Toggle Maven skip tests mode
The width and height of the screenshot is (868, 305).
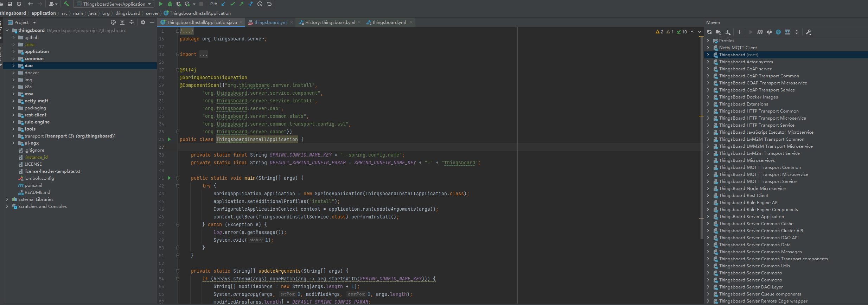pos(778,32)
